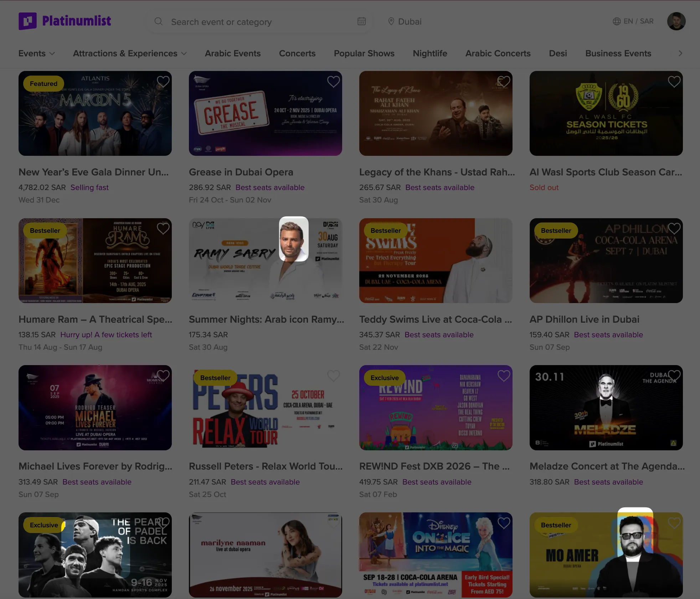
Task: Click the globe language icon
Action: coord(617,21)
